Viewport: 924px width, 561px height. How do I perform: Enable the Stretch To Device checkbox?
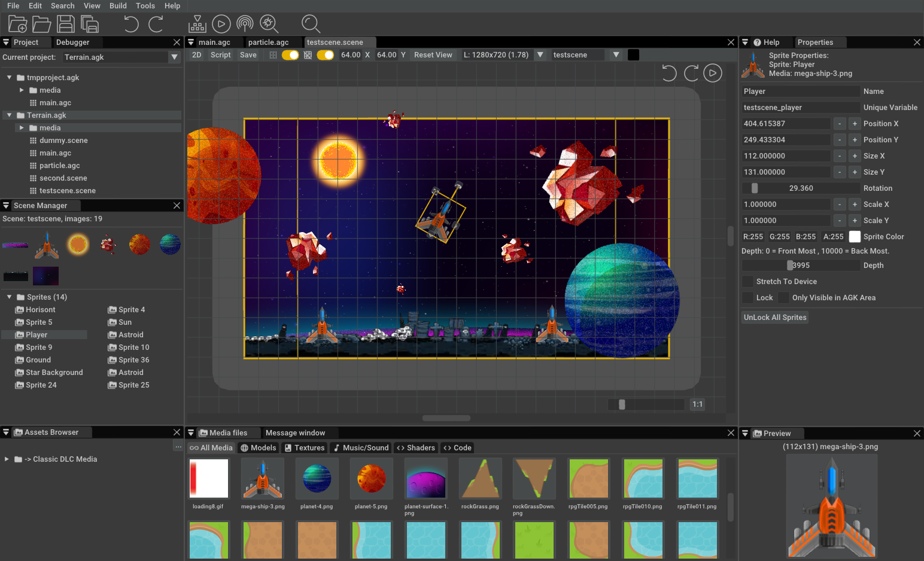coord(747,282)
